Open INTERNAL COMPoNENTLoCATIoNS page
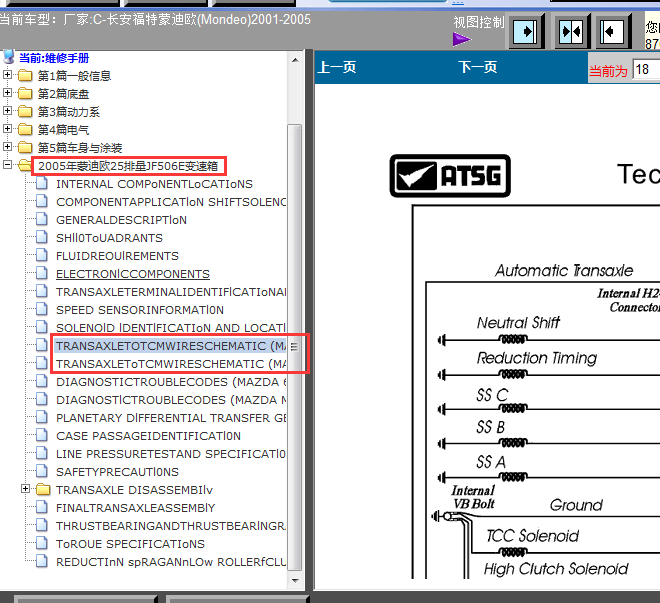 (154, 184)
